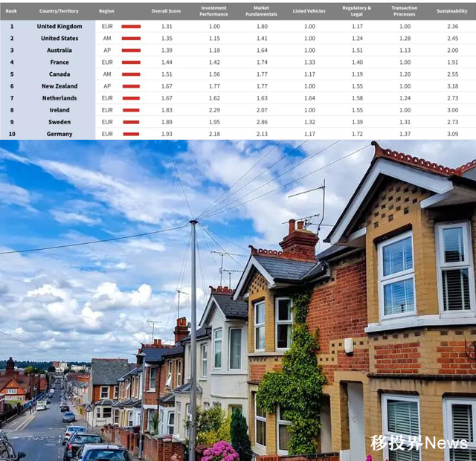This screenshot has width=476, height=461.
Task: Click New Zealand sustainability value 3.18
Action: coord(453,86)
